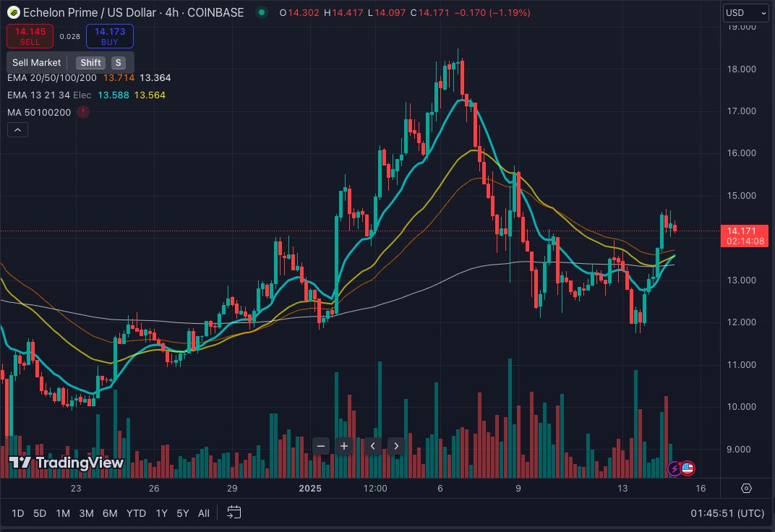This screenshot has height=532, width=775.
Task: Select the YTD time range
Action: pos(136,513)
